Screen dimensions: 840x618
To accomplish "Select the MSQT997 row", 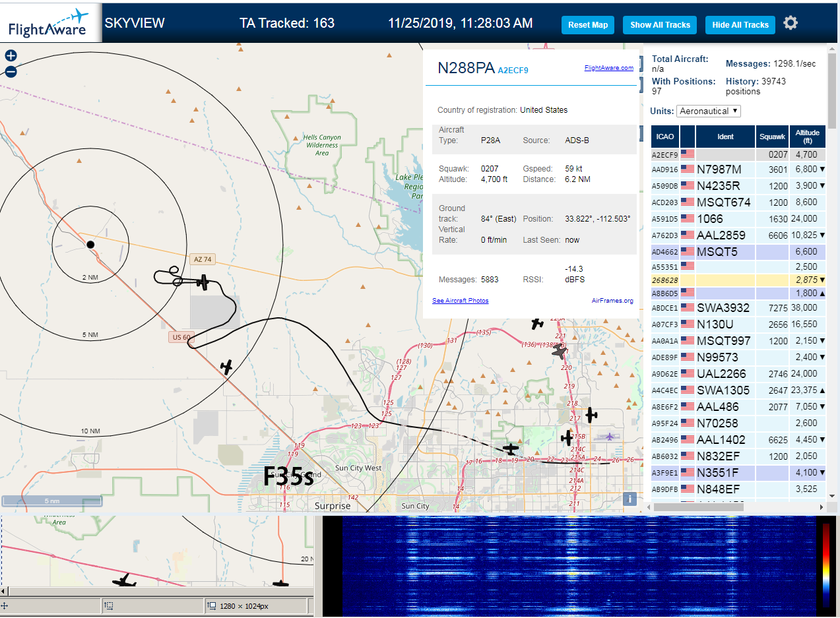I will click(738, 341).
